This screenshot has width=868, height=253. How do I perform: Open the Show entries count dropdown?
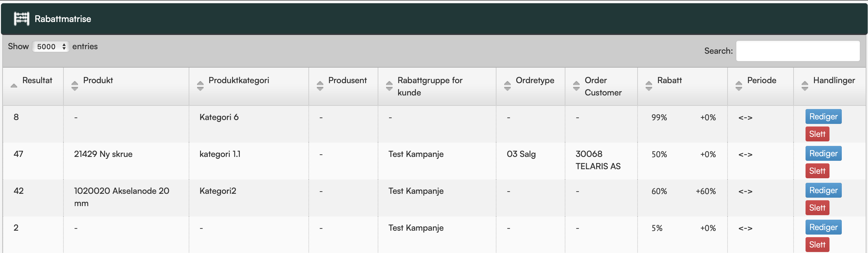[51, 47]
